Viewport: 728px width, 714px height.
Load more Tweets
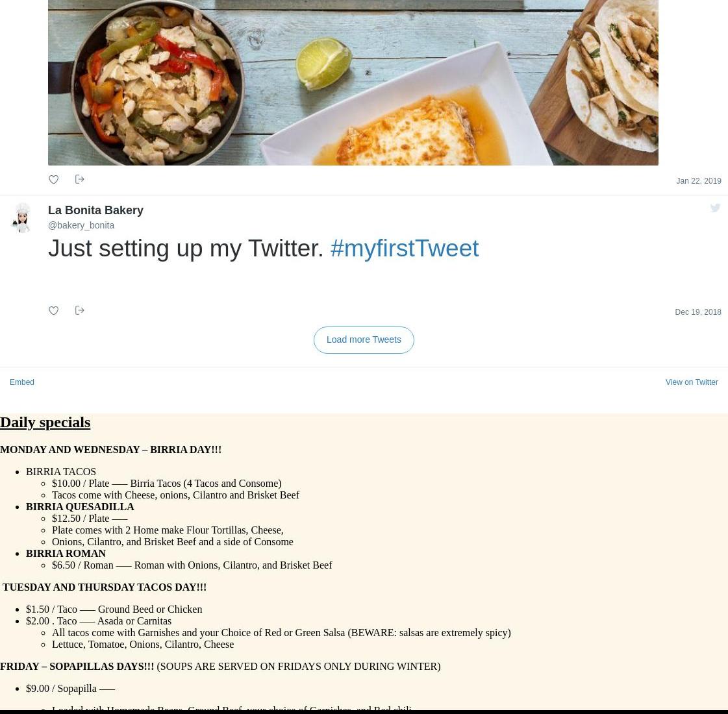[x=364, y=340]
